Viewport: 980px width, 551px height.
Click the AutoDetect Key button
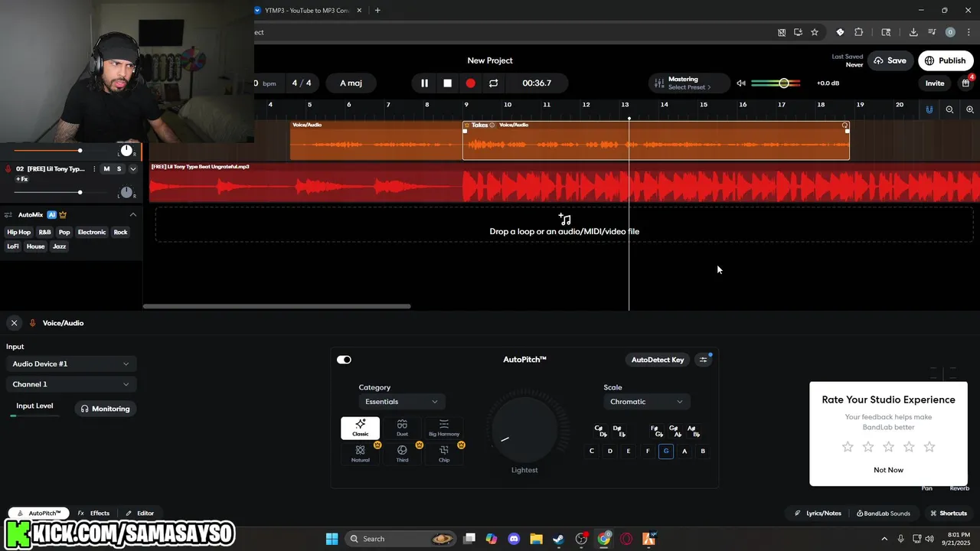tap(658, 360)
